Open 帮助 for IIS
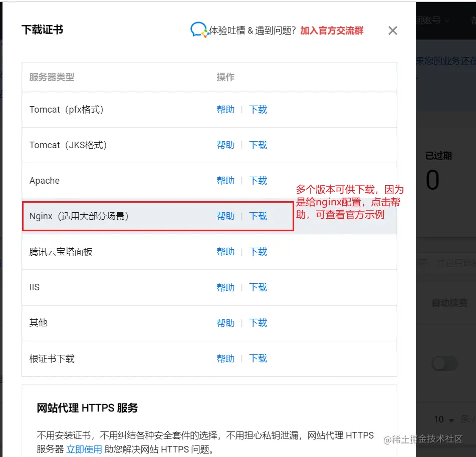This screenshot has height=457, width=476. tap(225, 287)
